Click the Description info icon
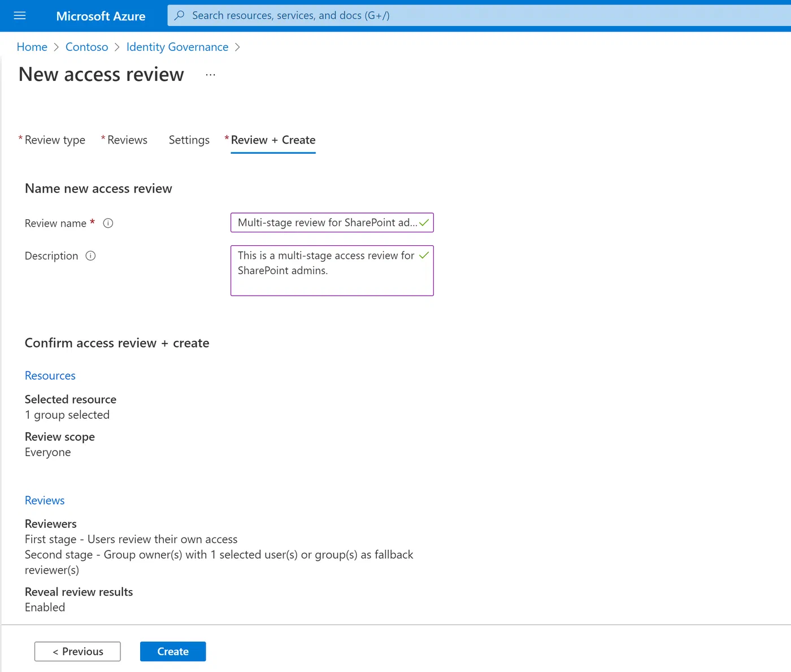The image size is (791, 672). point(90,256)
